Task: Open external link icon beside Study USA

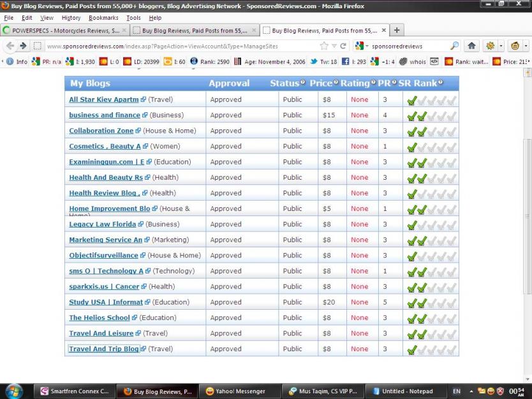Action: (x=147, y=302)
